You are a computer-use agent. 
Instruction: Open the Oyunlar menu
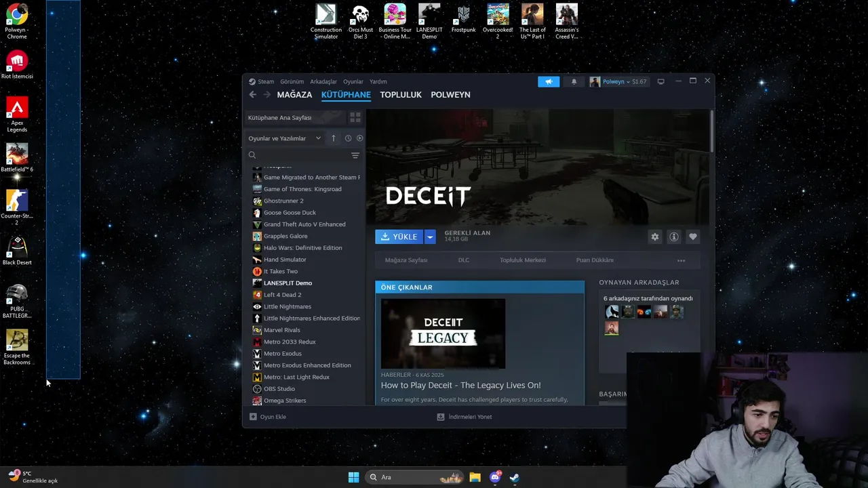(353, 81)
